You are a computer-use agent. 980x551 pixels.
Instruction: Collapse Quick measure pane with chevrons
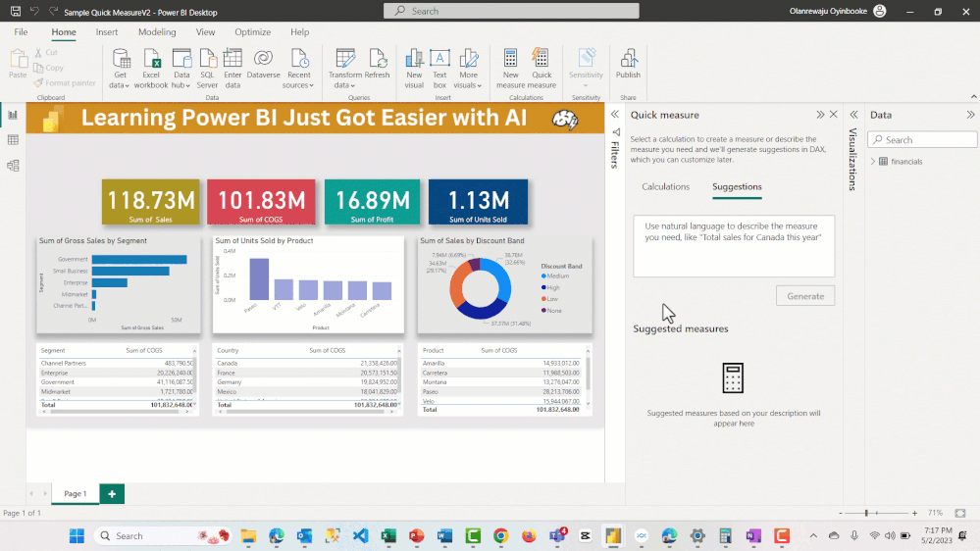click(820, 115)
